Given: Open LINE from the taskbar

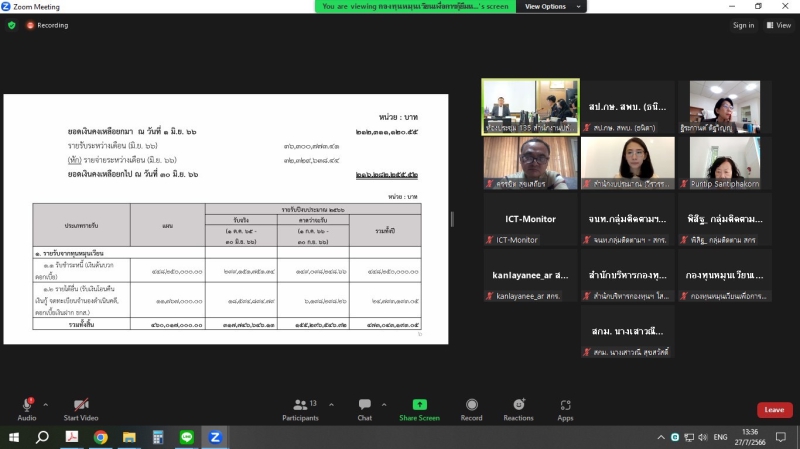Looking at the screenshot, I should coord(187,437).
